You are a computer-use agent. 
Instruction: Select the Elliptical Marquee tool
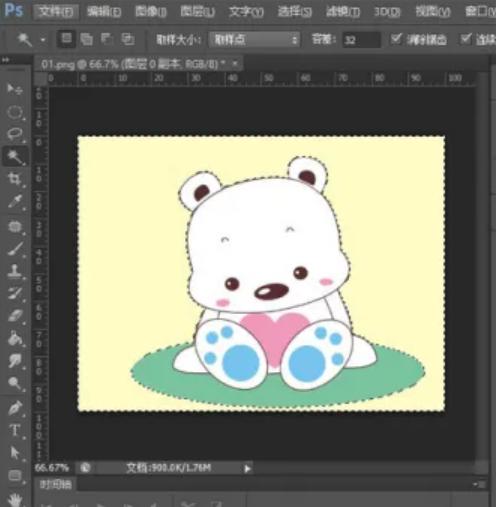[15, 112]
